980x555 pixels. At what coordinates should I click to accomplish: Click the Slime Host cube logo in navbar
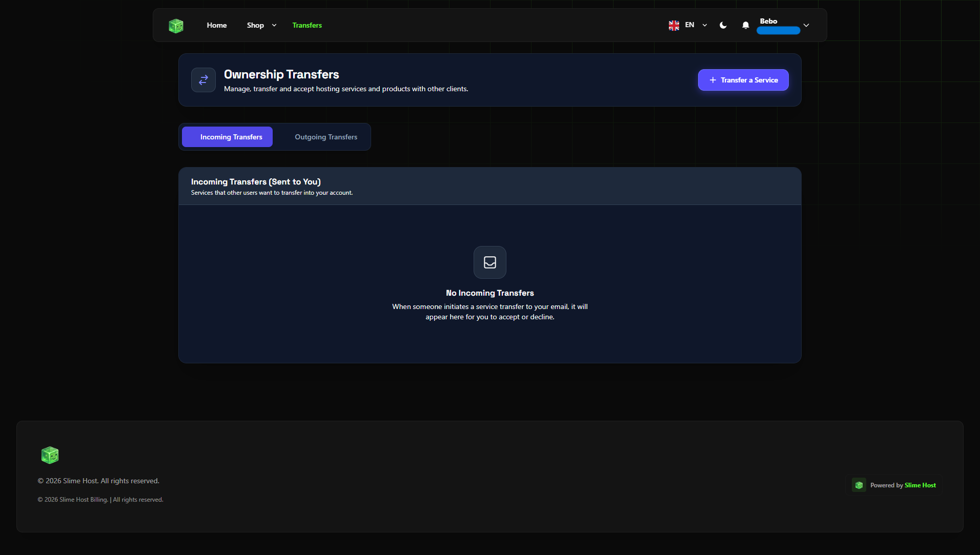pyautogui.click(x=176, y=26)
